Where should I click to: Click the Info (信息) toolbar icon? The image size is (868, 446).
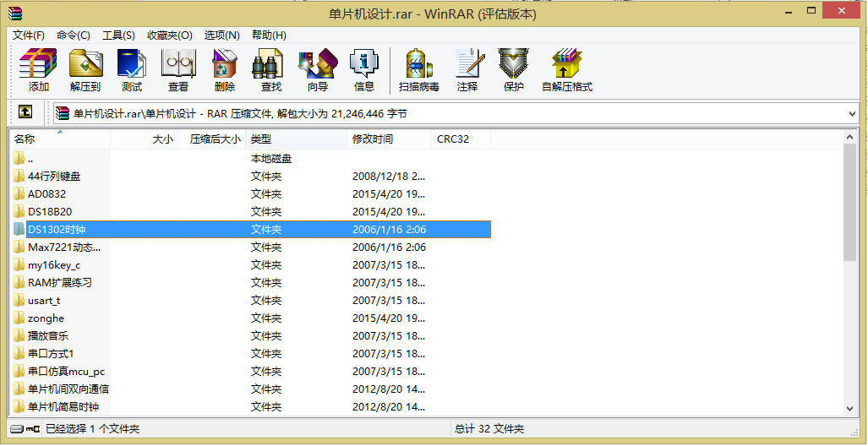[x=363, y=70]
